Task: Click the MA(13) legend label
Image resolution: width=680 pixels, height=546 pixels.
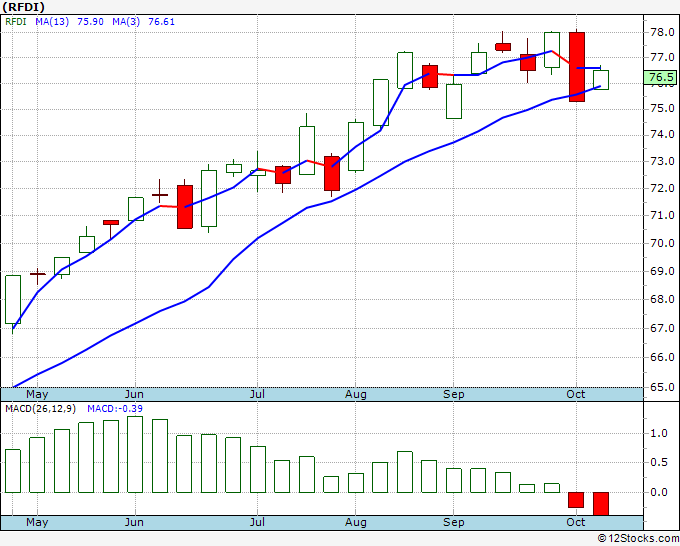Action: tap(52, 22)
